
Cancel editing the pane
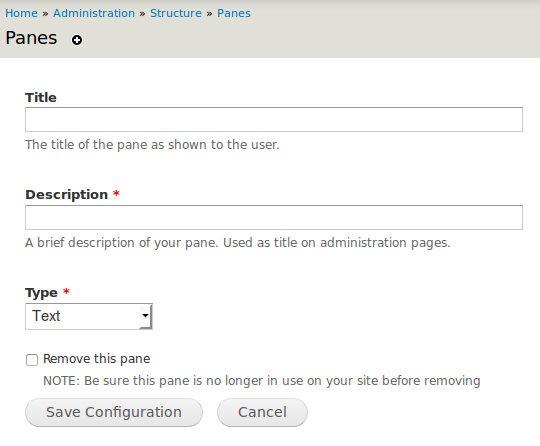tap(262, 412)
